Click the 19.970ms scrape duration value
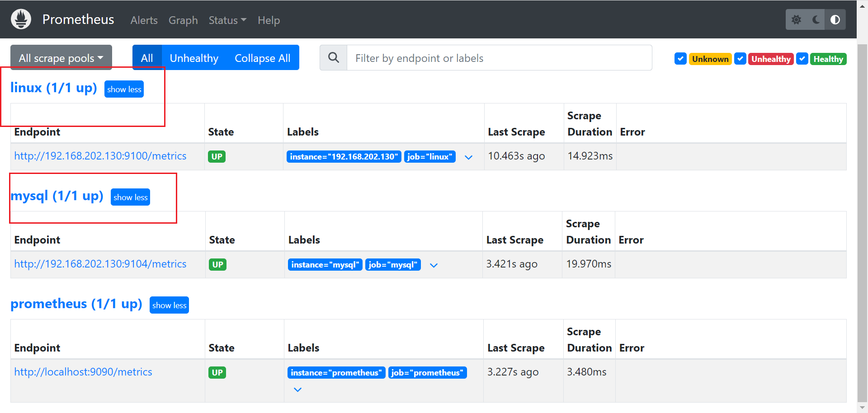868x413 pixels. pyautogui.click(x=589, y=264)
